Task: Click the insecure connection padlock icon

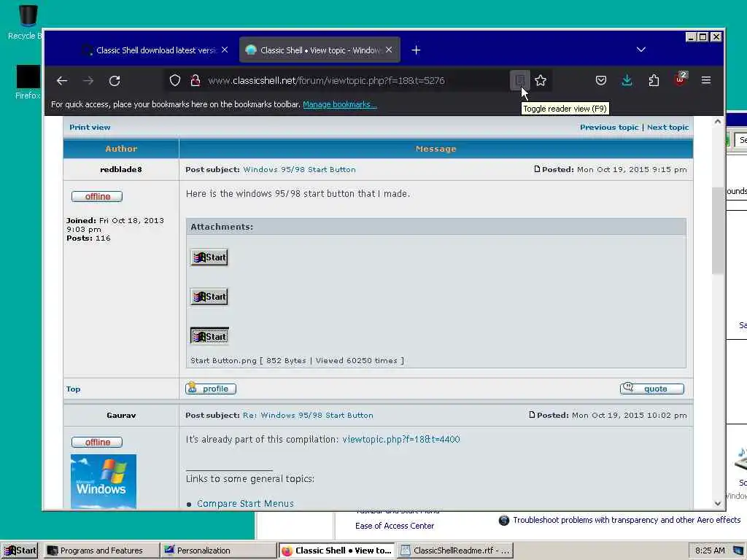Action: 195,80
